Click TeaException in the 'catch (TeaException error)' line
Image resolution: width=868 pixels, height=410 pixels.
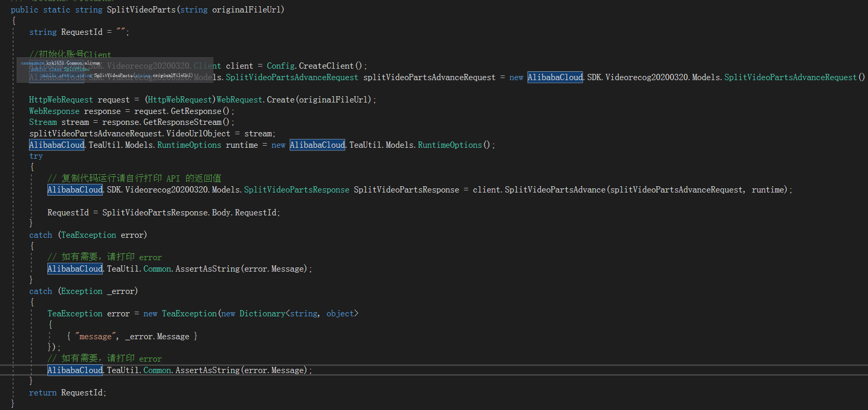coord(88,235)
